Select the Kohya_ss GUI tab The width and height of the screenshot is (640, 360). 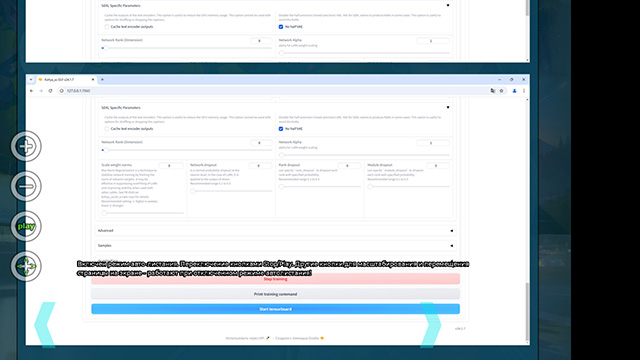[x=65, y=80]
